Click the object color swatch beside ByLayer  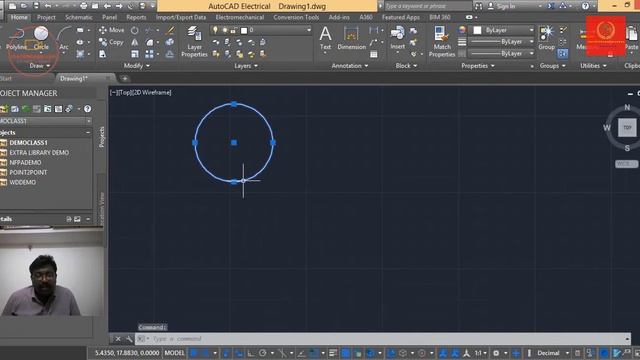click(477, 30)
